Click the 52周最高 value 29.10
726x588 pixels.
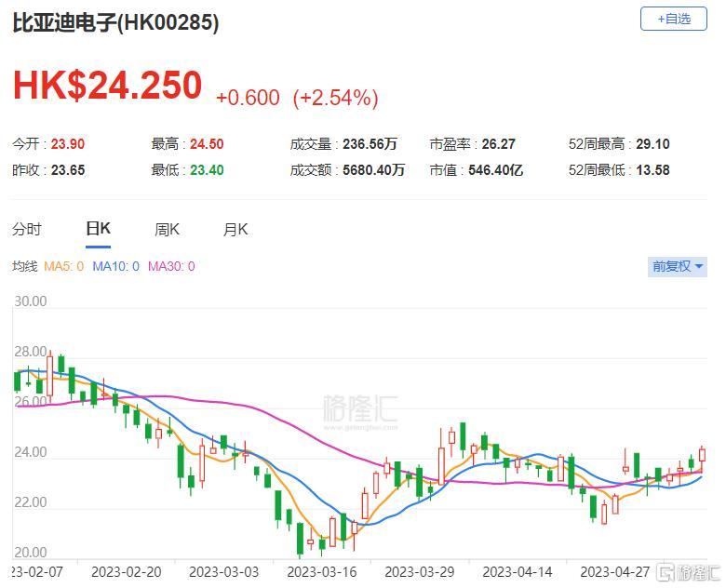pyautogui.click(x=652, y=144)
